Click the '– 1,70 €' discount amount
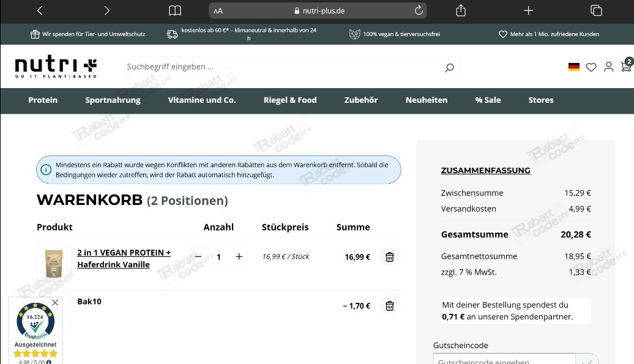The height and width of the screenshot is (364, 634). point(357,306)
